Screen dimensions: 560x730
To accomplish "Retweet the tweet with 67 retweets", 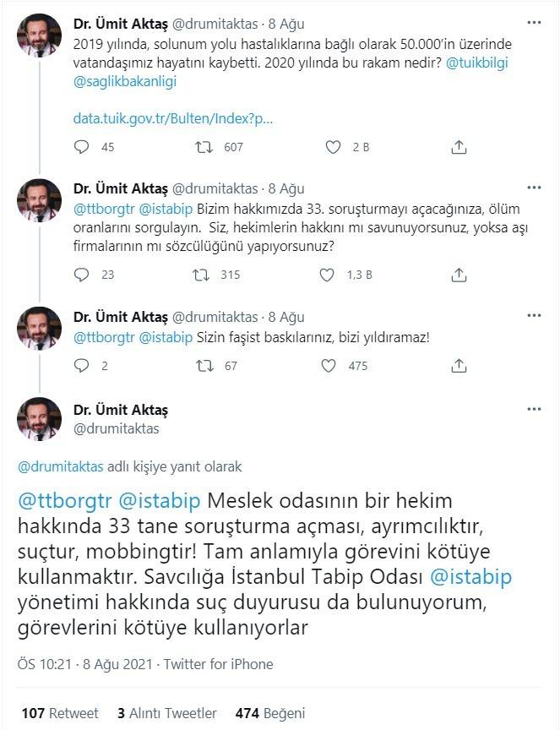I will pos(204,366).
